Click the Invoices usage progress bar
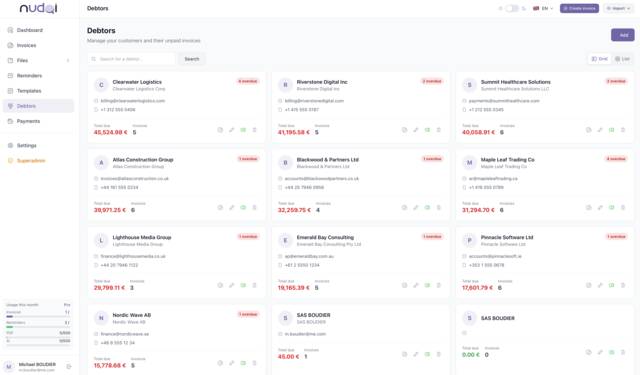This screenshot has width=640, height=375. point(38,316)
